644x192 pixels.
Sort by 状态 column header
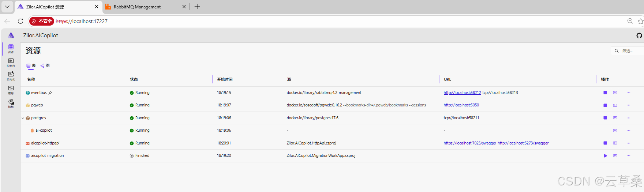click(134, 79)
